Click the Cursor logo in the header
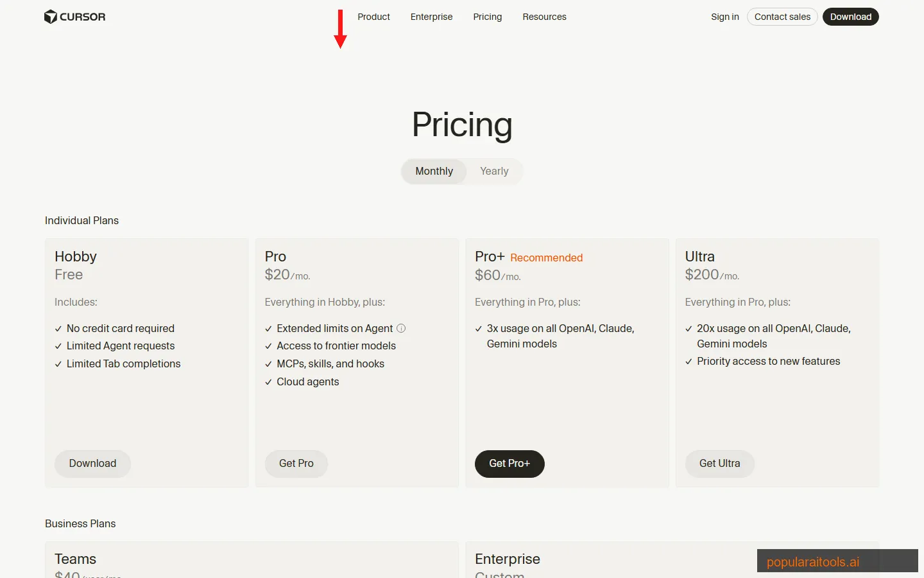The height and width of the screenshot is (578, 924). click(74, 17)
